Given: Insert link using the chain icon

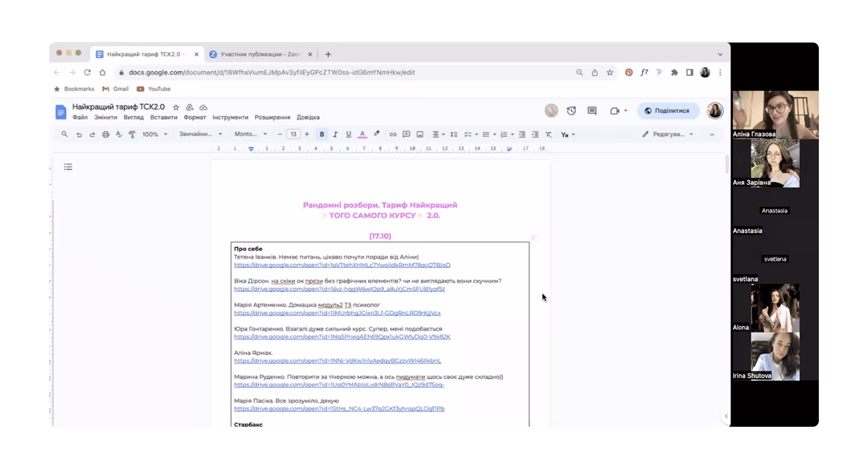Looking at the screenshot, I should (393, 135).
